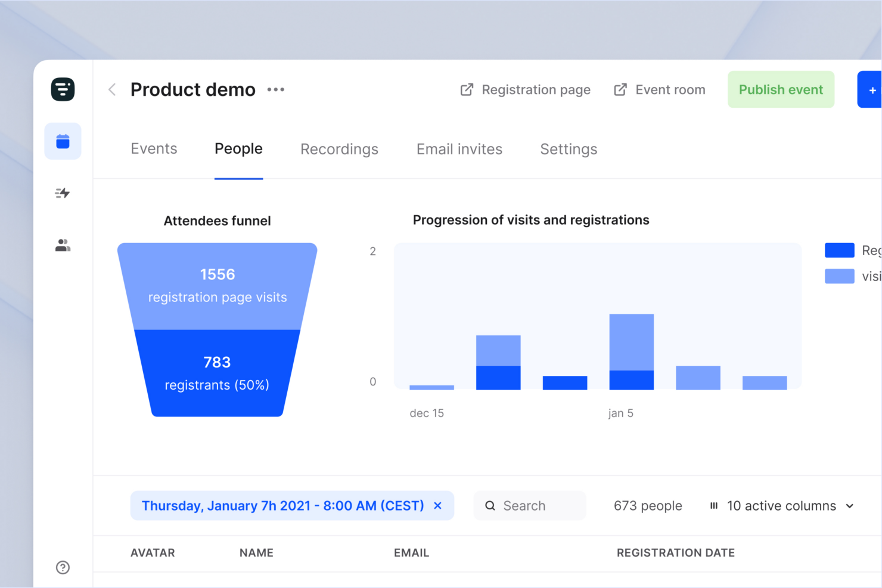Screen dimensions: 882x588
Task: Open the calendar events sidebar icon
Action: pyautogui.click(x=63, y=142)
